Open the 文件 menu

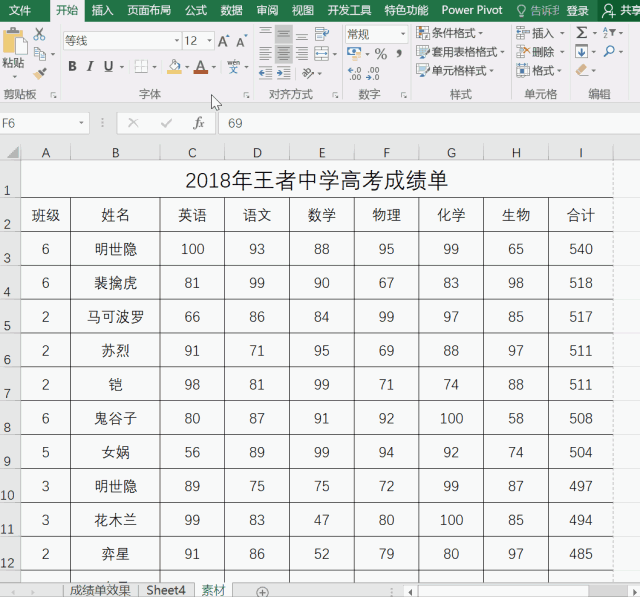[x=20, y=10]
